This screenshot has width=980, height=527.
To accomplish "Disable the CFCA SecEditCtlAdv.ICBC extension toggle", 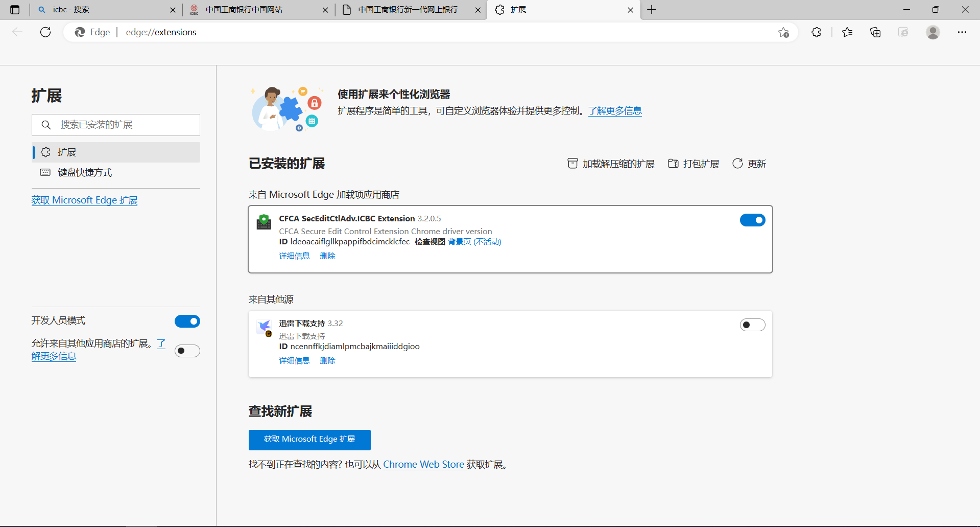I will tap(752, 220).
